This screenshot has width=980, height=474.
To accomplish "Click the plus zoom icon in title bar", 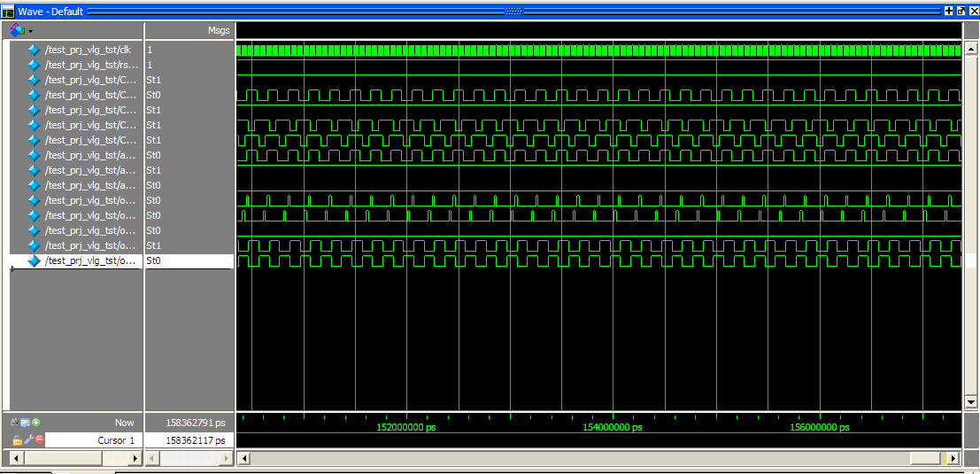I will 949,11.
